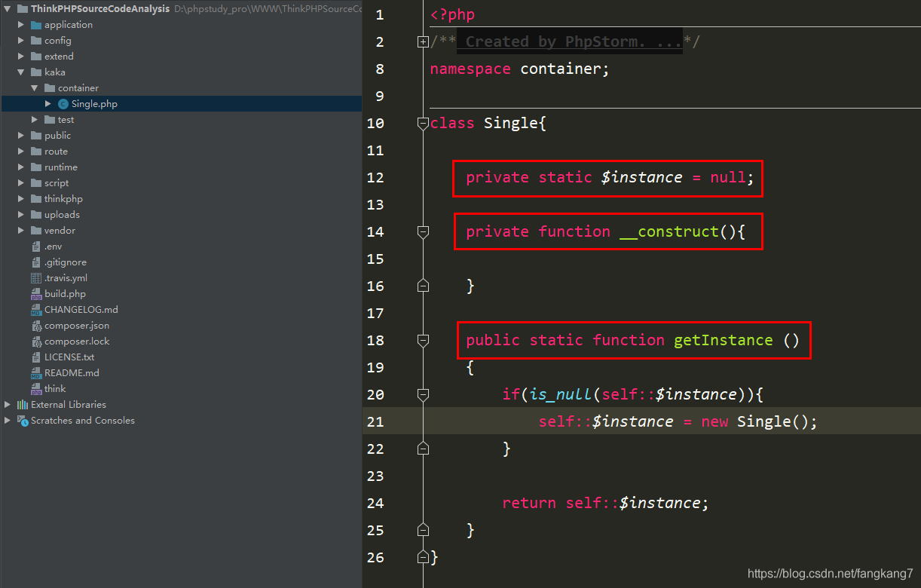The width and height of the screenshot is (921, 588).
Task: Click the Scratches and Consoles icon
Action: point(23,421)
